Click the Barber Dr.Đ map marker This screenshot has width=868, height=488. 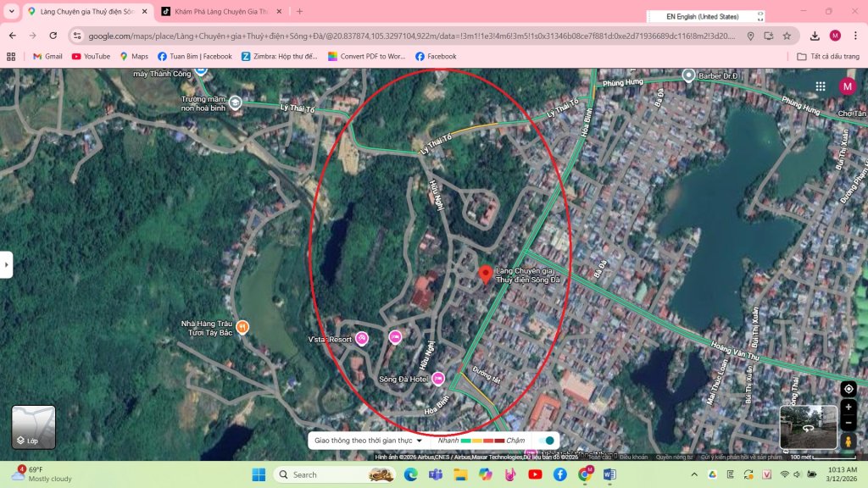tap(688, 75)
